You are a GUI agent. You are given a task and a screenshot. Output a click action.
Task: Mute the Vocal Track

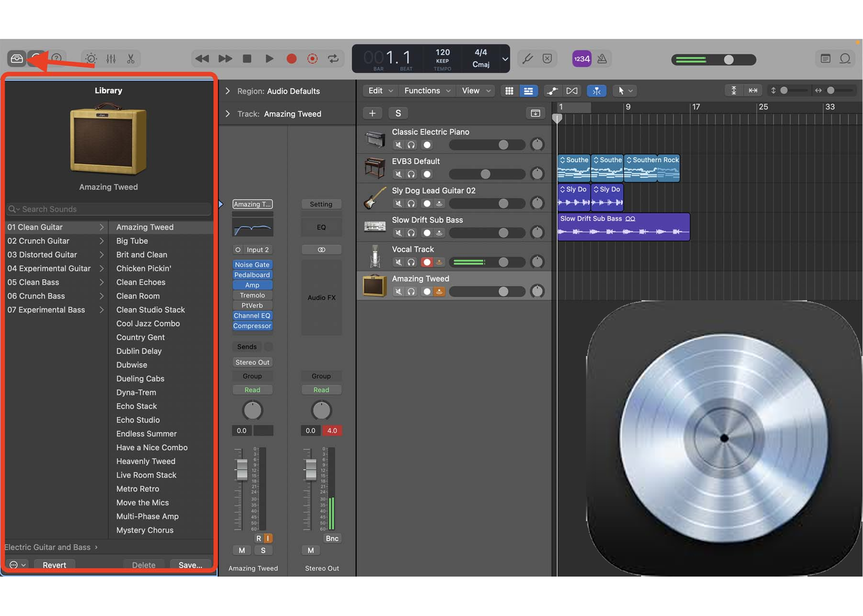(398, 262)
